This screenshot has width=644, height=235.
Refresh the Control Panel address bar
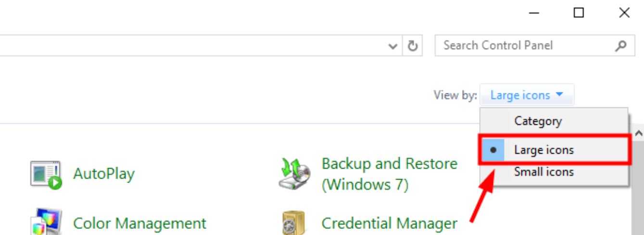[x=413, y=46]
